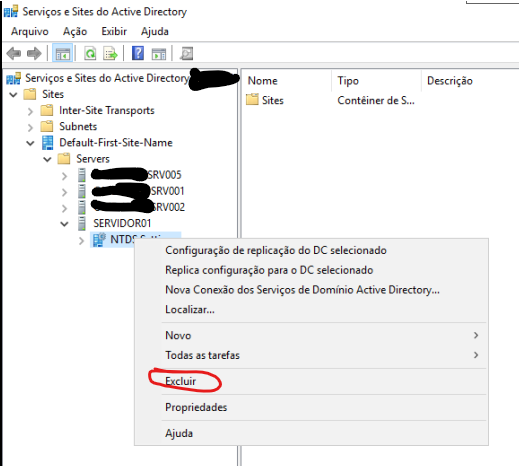Click the Sites folder icon in the right pane
This screenshot has width=519, height=466.
(x=252, y=100)
